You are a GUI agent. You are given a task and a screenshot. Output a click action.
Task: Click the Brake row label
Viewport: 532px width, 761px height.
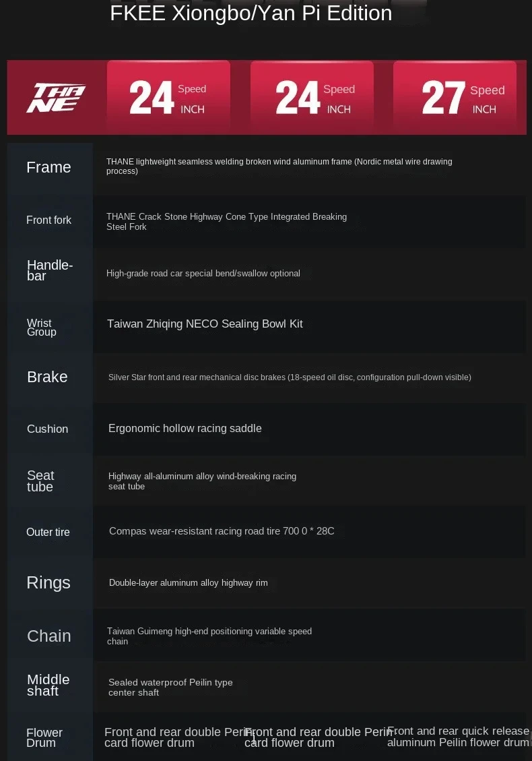47,377
